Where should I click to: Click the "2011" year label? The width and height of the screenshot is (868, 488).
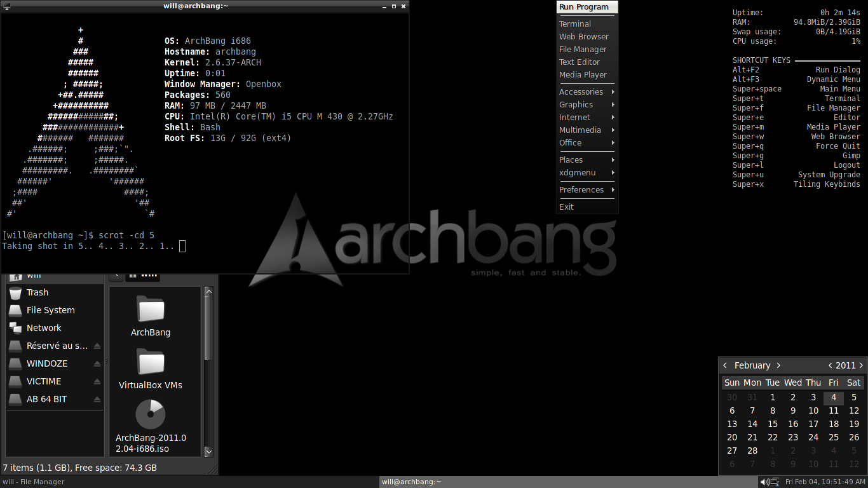click(845, 365)
